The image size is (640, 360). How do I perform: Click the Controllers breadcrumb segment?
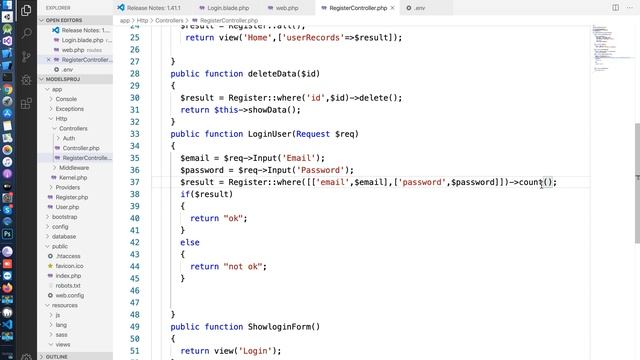click(169, 20)
